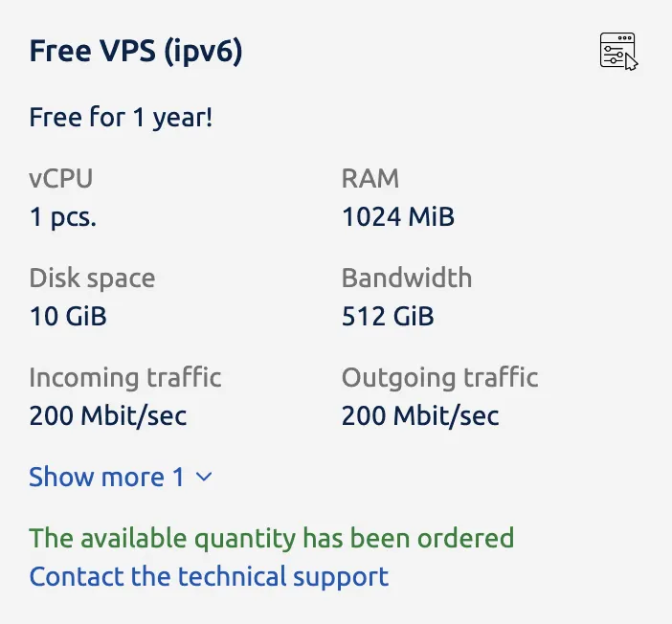Viewport: 672px width, 624px height.
Task: Click the Bandwidth label
Action: 407,279
